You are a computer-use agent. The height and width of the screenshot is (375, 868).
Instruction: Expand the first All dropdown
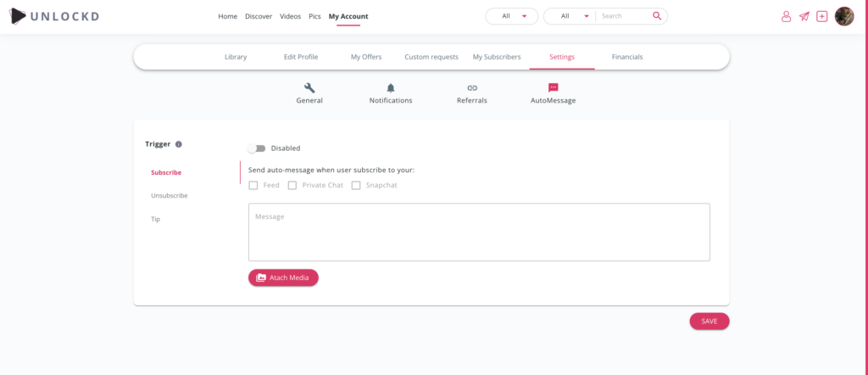511,16
